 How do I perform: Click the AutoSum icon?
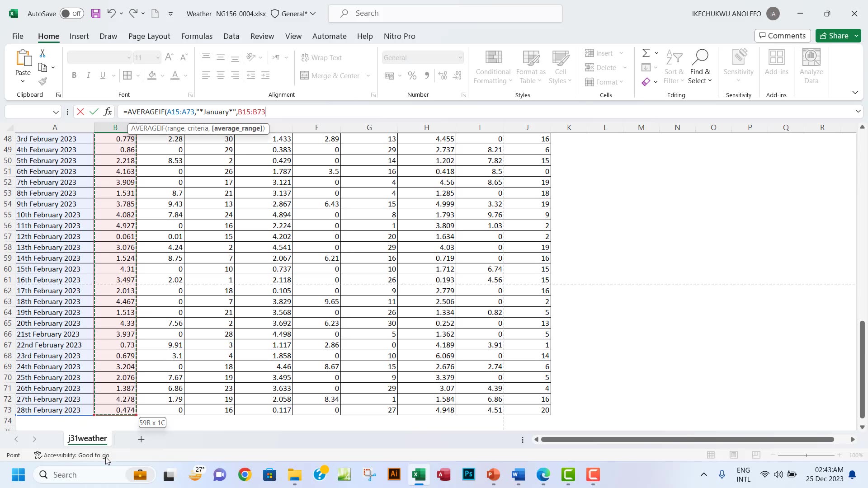646,53
